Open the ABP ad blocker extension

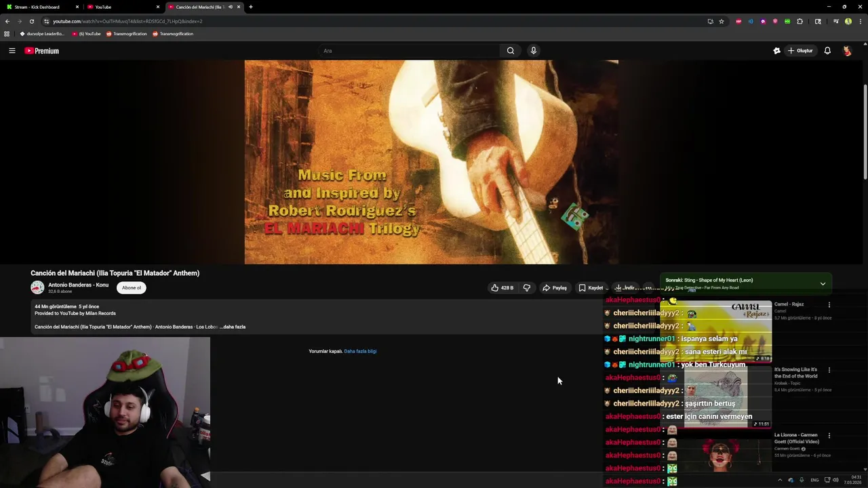(738, 21)
